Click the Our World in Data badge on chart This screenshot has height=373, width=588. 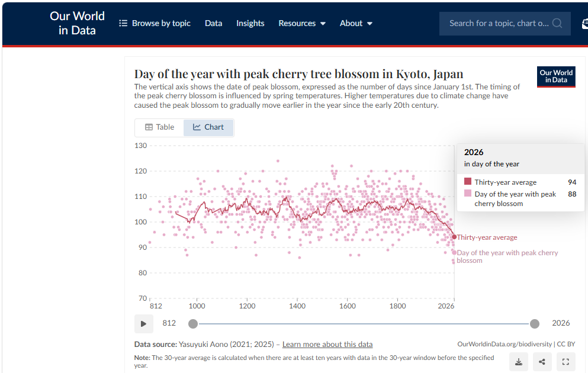[556, 77]
